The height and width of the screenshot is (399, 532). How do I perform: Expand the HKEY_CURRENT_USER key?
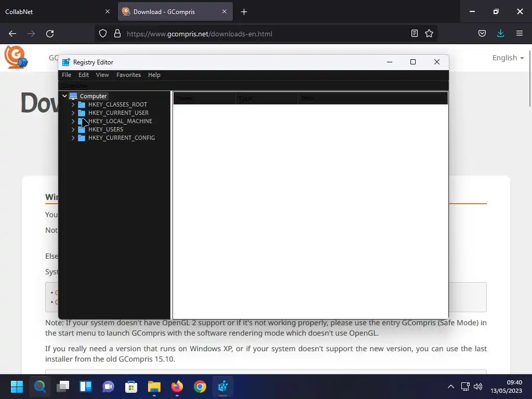click(73, 113)
